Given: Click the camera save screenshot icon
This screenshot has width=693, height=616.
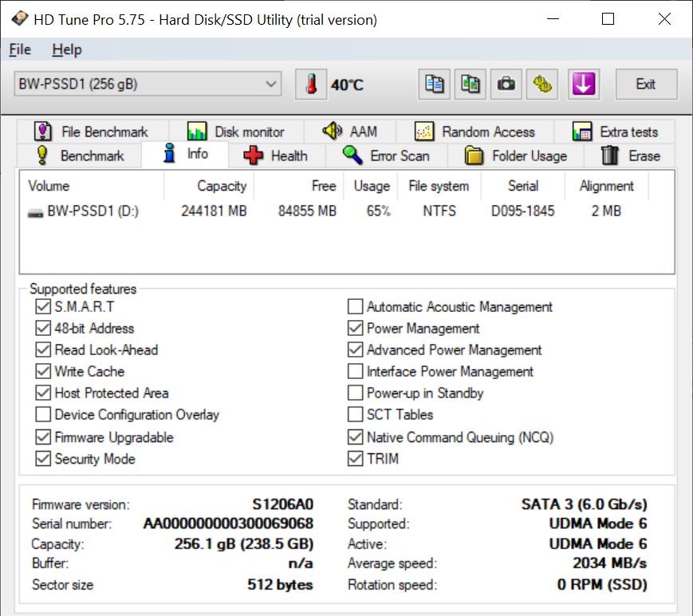Looking at the screenshot, I should [x=506, y=85].
